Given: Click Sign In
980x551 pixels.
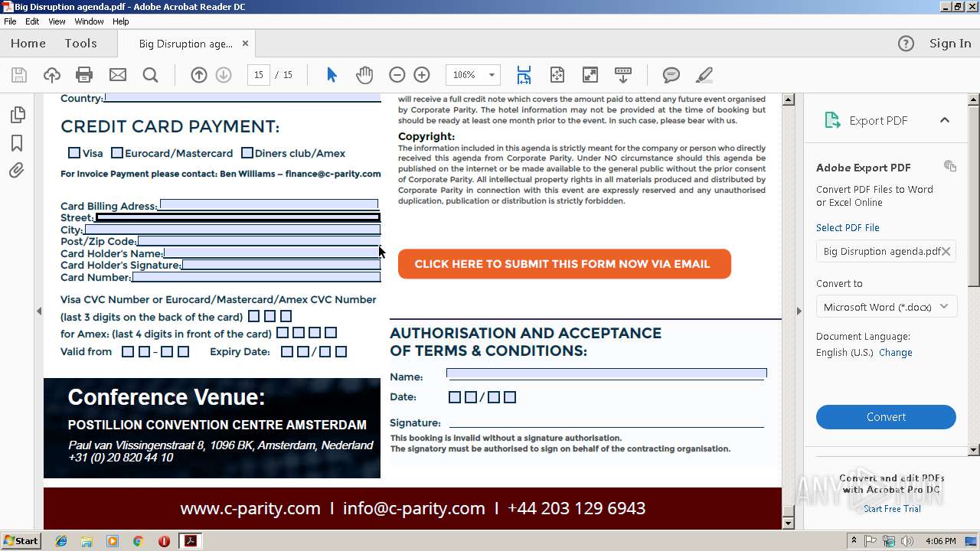Looking at the screenshot, I should (x=950, y=44).
